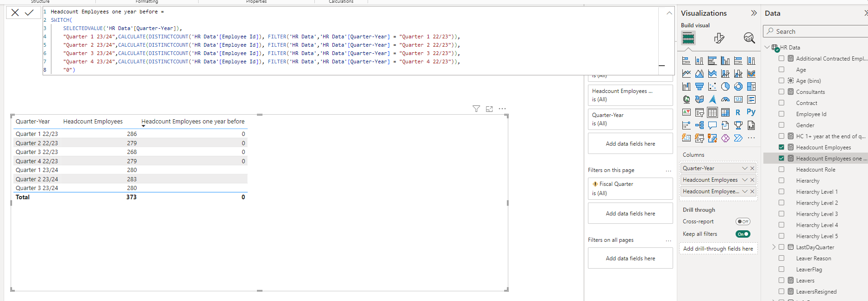Check the Employee Id field

pos(781,114)
